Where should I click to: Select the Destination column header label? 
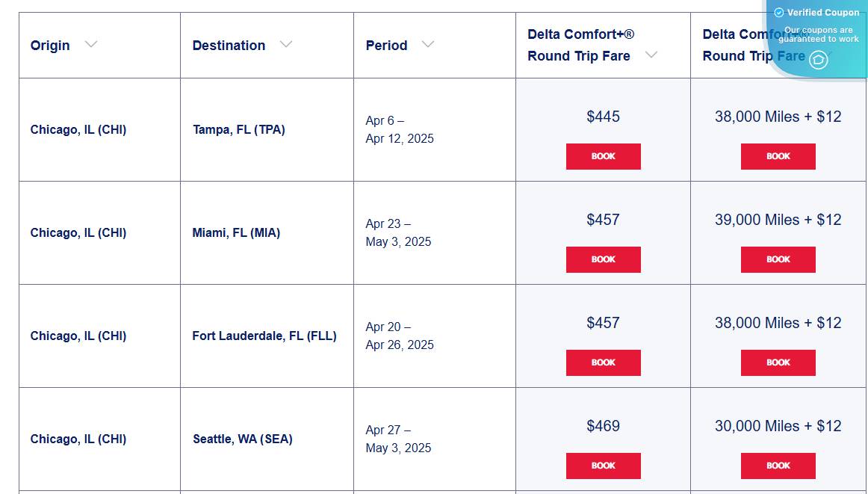229,45
